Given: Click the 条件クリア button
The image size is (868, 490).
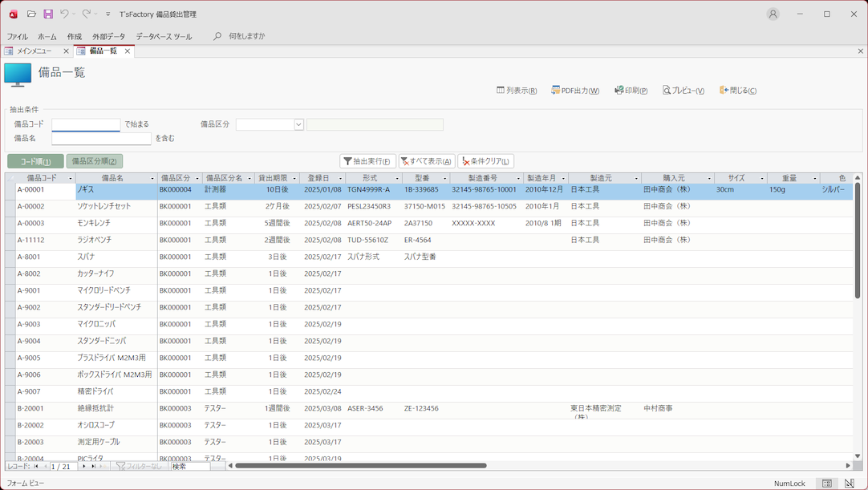Looking at the screenshot, I should coord(485,161).
